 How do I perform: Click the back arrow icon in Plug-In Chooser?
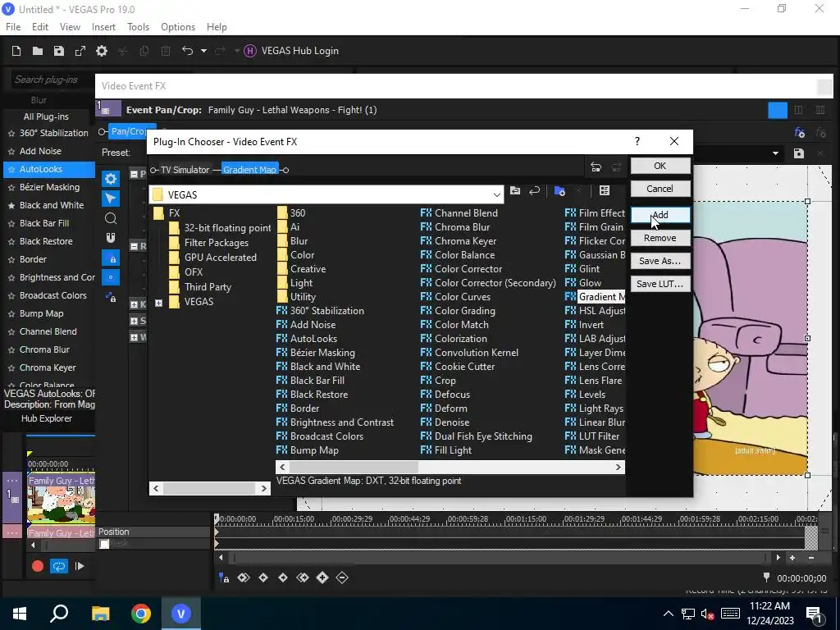point(534,191)
